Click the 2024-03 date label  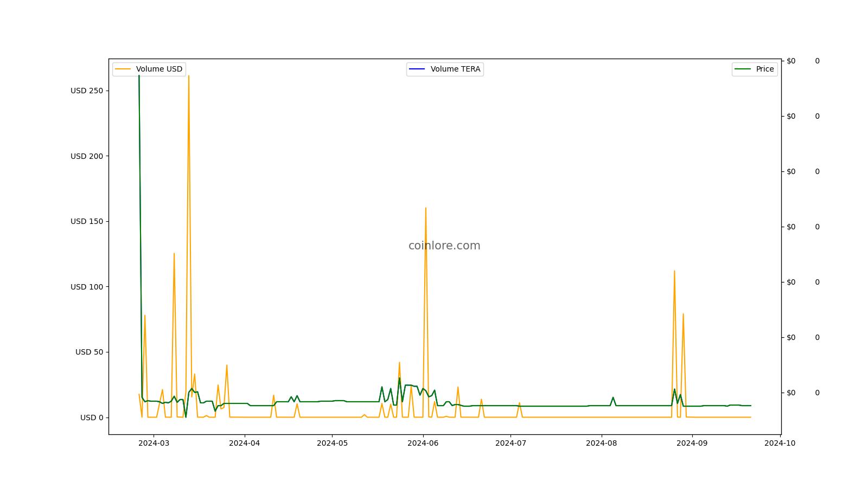154,443
